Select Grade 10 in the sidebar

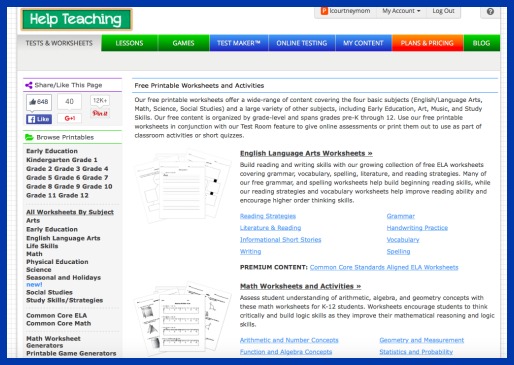pos(97,186)
